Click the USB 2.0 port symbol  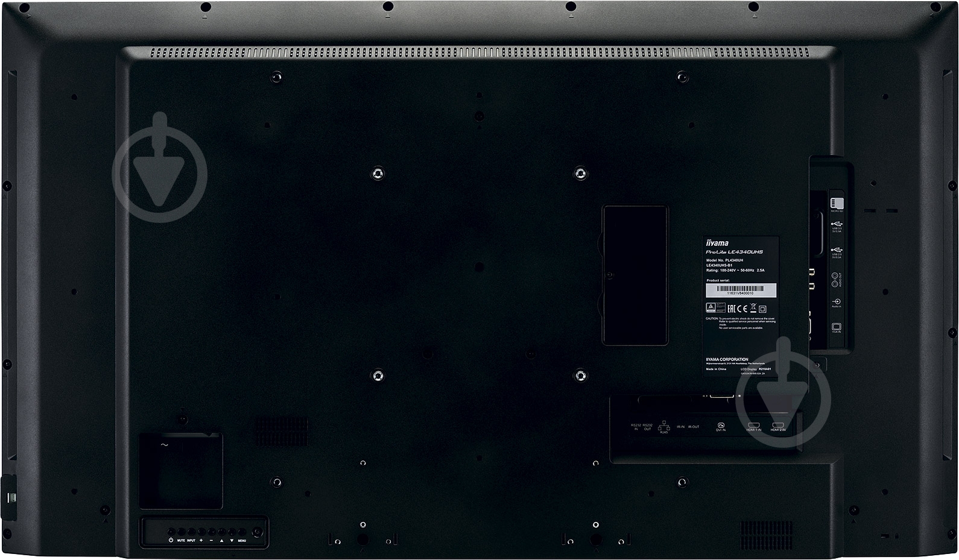tap(837, 250)
